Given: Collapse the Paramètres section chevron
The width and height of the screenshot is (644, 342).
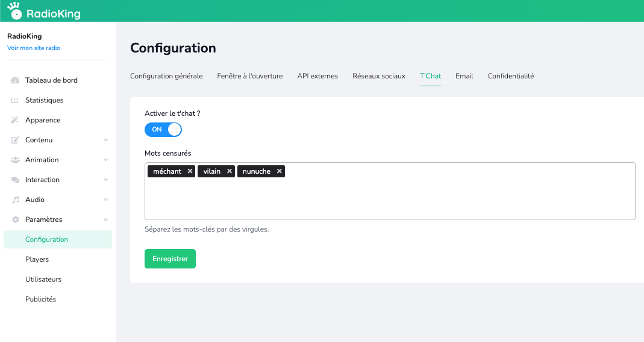Looking at the screenshot, I should [105, 220].
